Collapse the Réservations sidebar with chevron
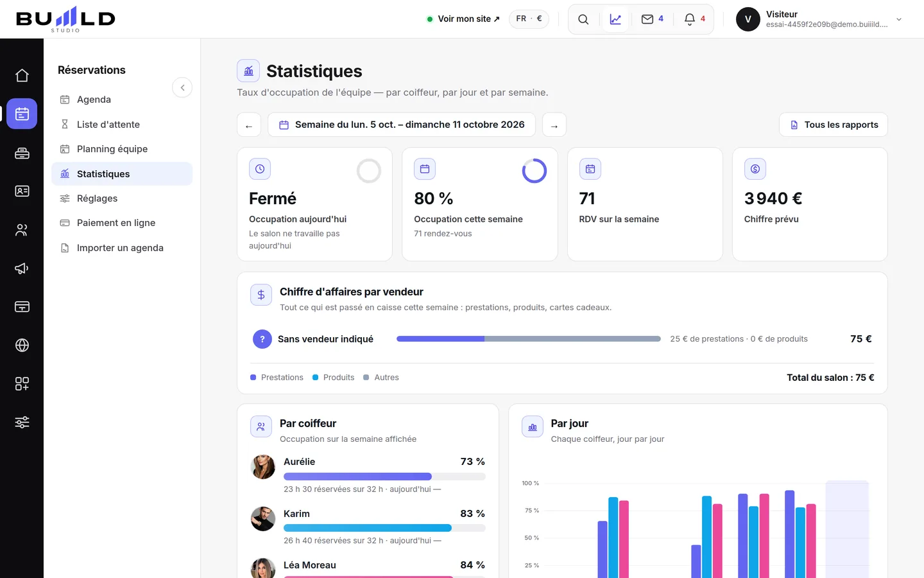 [x=182, y=87]
